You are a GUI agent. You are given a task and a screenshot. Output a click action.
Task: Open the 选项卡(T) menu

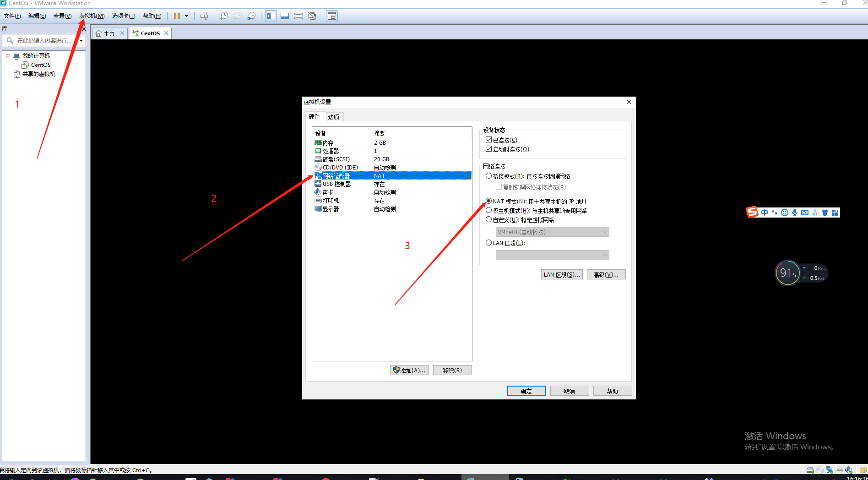tap(124, 16)
